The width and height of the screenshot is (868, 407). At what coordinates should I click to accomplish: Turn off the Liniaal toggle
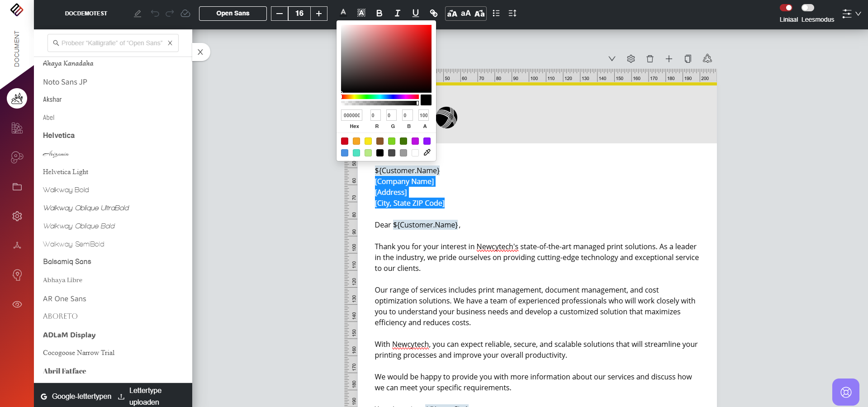786,8
